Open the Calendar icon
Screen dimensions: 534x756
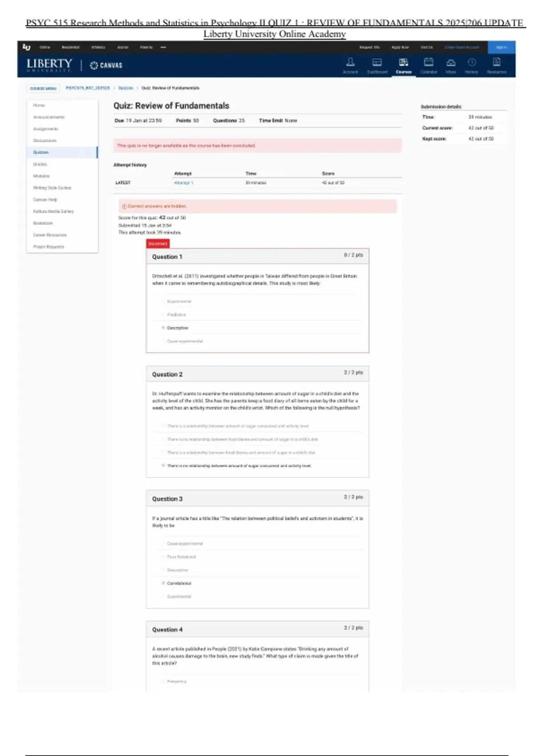coord(429,62)
